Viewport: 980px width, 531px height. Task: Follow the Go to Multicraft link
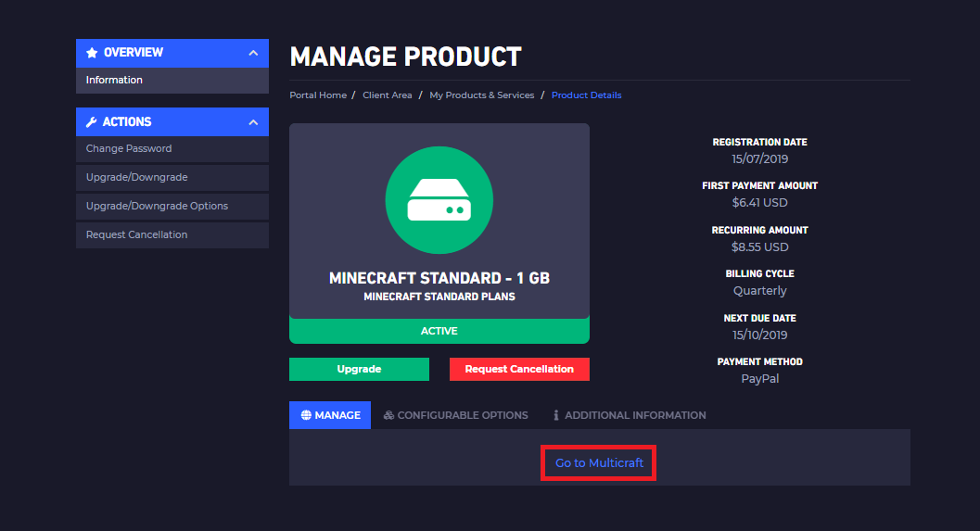(599, 463)
